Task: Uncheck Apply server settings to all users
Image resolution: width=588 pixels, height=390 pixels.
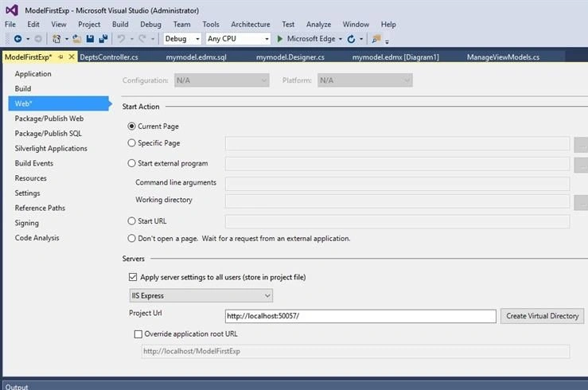Action: click(133, 277)
